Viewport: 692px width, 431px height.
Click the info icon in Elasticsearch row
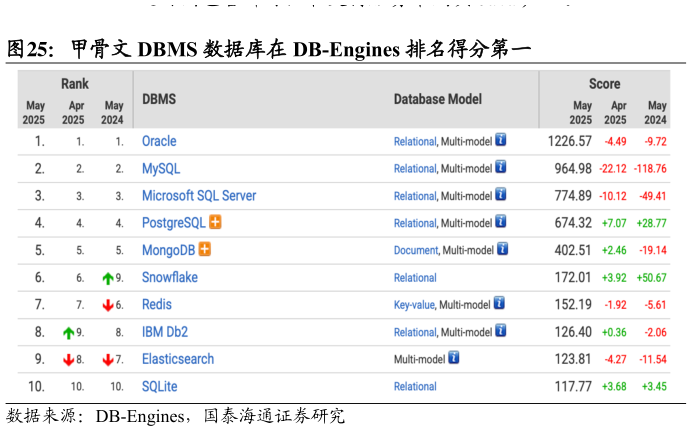pos(454,357)
